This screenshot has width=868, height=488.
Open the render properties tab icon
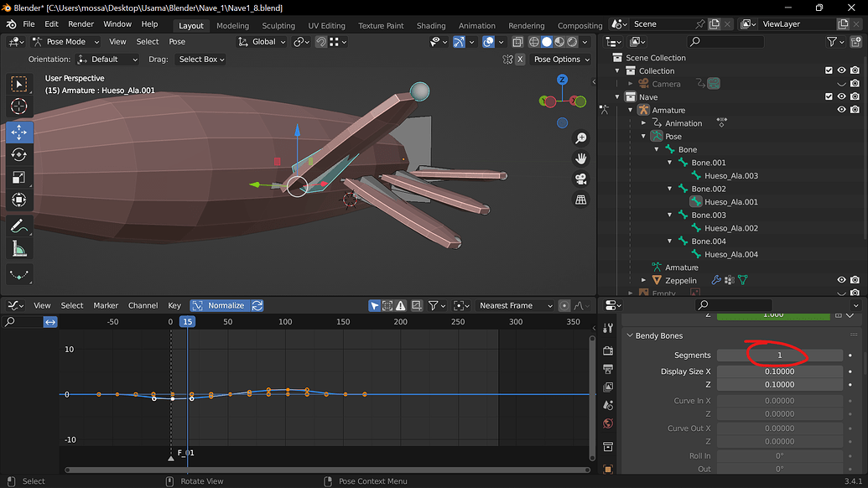click(608, 350)
